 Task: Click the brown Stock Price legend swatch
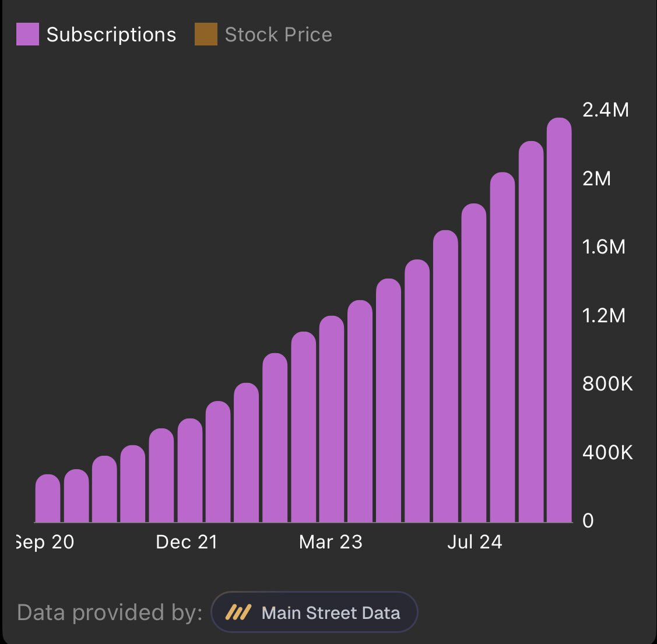[206, 34]
